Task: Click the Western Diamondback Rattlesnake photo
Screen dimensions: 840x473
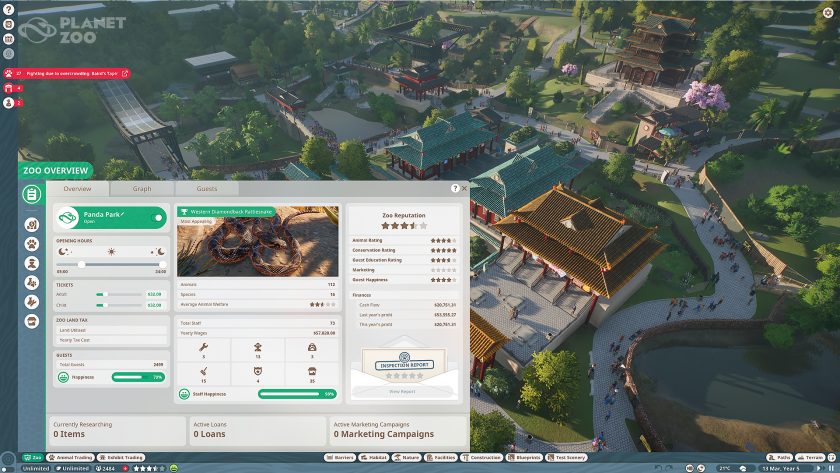Action: tap(258, 242)
